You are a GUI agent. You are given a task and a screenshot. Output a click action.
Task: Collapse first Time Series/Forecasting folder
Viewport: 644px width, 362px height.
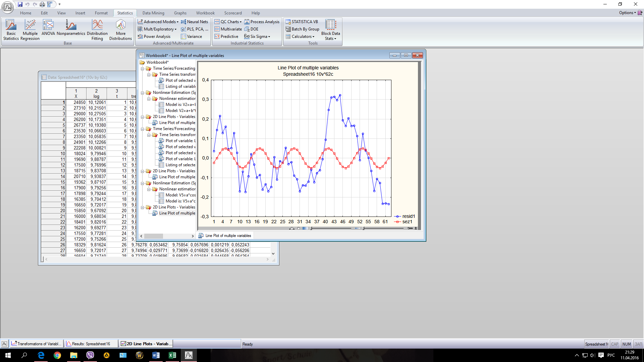pos(142,69)
